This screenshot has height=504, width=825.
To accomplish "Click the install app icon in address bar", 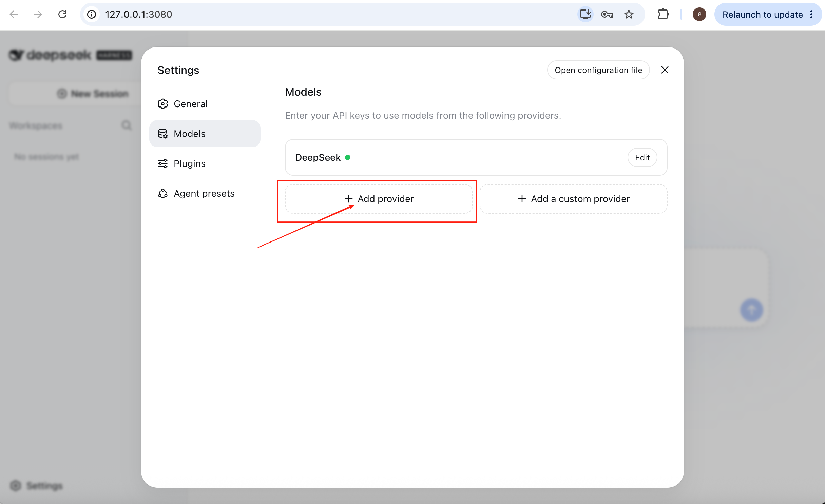I will [586, 14].
